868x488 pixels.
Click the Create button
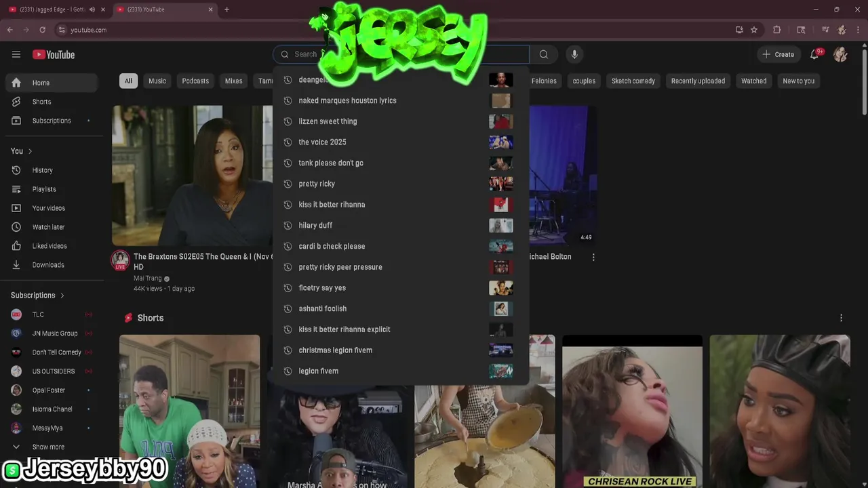click(778, 54)
